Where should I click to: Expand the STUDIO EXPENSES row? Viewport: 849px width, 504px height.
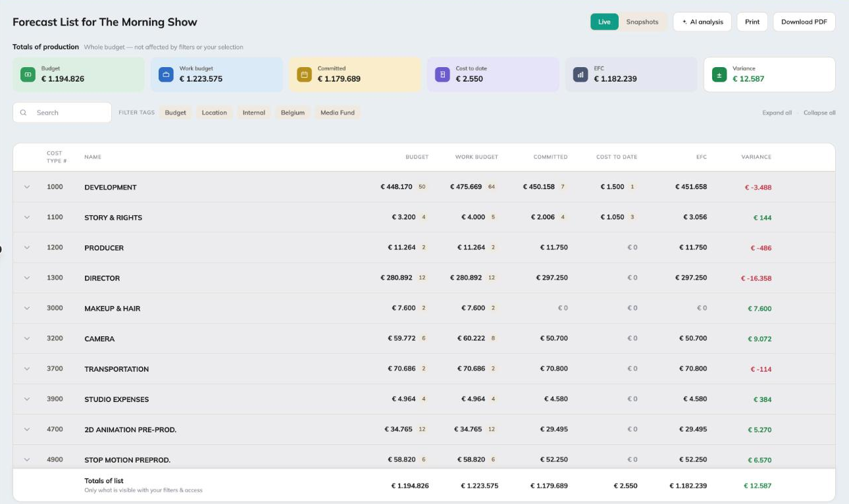[27, 399]
